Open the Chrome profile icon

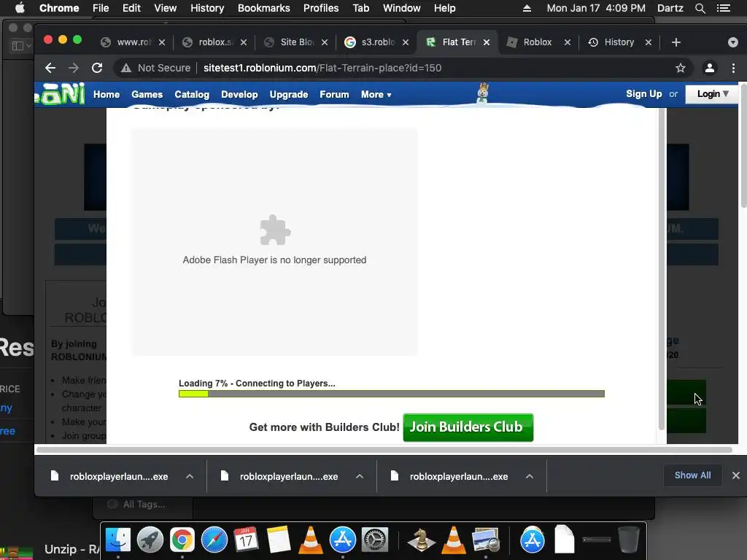tap(709, 68)
